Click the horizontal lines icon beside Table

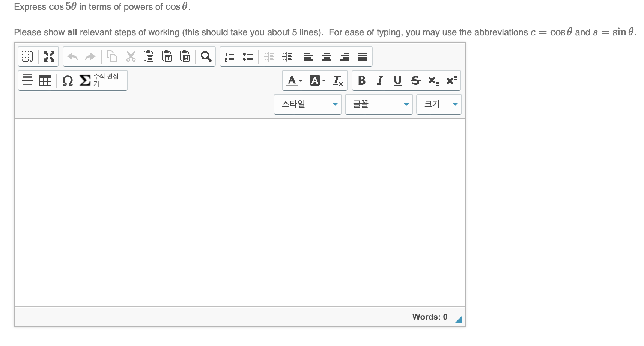click(27, 80)
